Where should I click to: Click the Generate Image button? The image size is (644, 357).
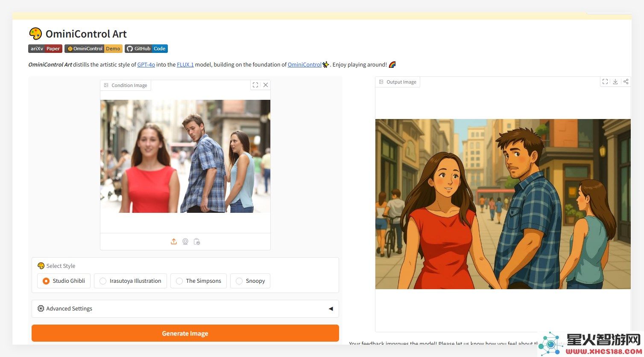click(185, 333)
